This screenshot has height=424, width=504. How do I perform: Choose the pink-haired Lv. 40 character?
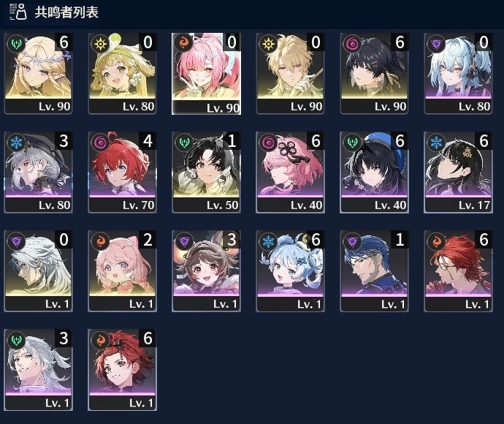(290, 172)
